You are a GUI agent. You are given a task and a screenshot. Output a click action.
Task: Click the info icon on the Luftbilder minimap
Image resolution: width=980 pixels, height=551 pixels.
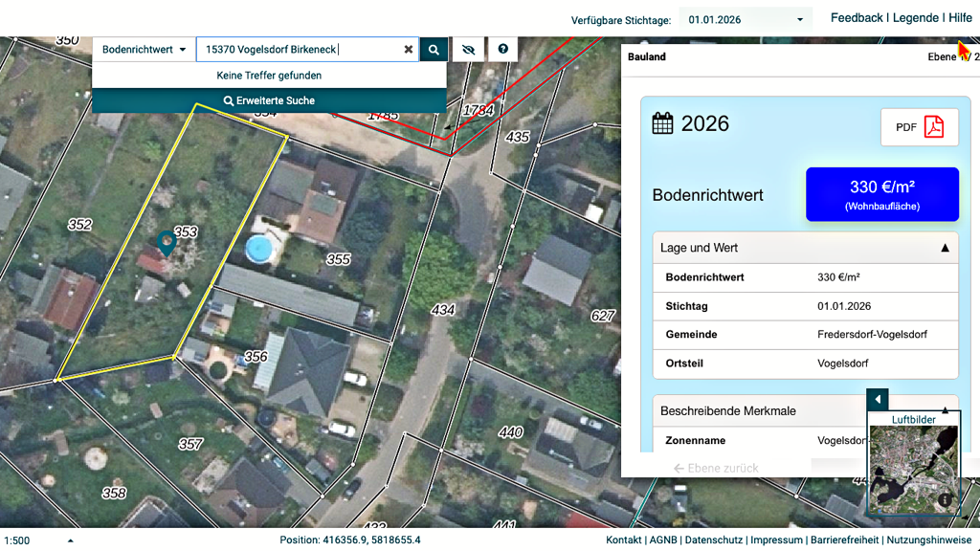tap(945, 499)
